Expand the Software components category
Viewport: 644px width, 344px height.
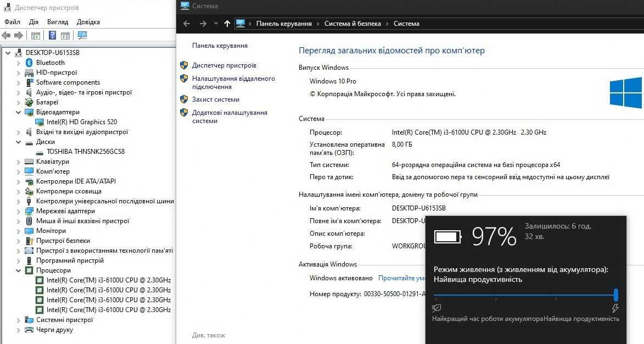click(18, 82)
